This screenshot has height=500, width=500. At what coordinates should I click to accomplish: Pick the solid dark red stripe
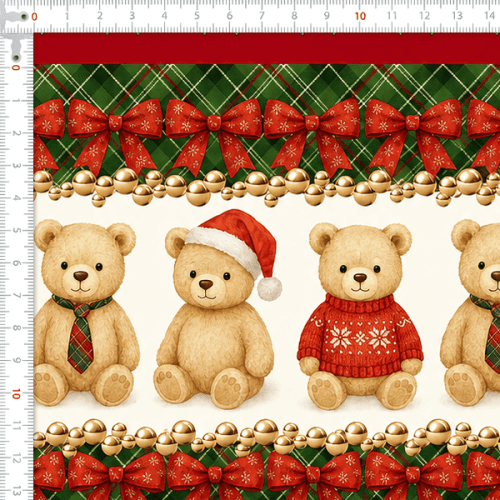(267, 49)
